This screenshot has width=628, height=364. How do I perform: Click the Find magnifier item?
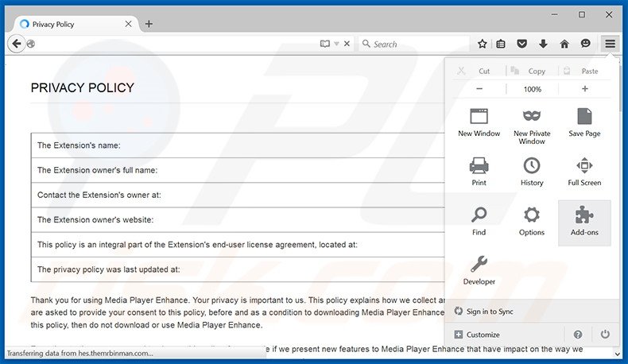(479, 221)
